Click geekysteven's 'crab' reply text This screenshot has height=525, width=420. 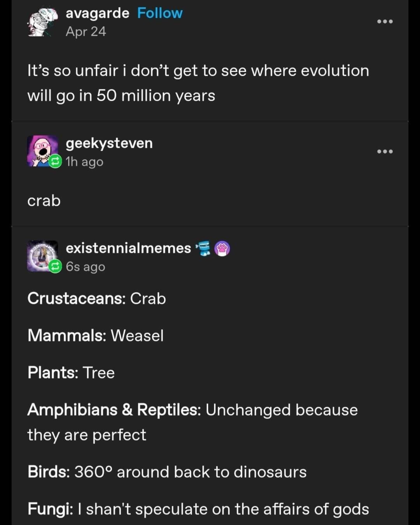pyautogui.click(x=44, y=201)
